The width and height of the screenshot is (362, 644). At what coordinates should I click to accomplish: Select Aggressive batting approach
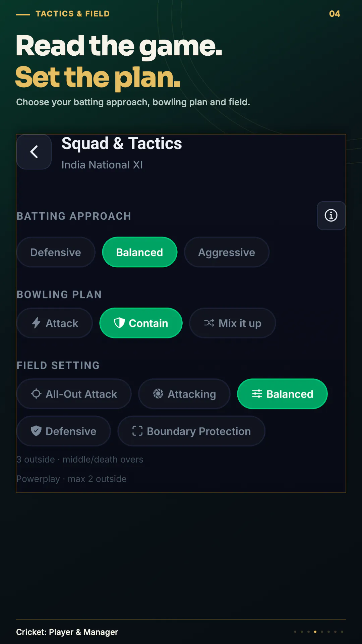point(227,252)
